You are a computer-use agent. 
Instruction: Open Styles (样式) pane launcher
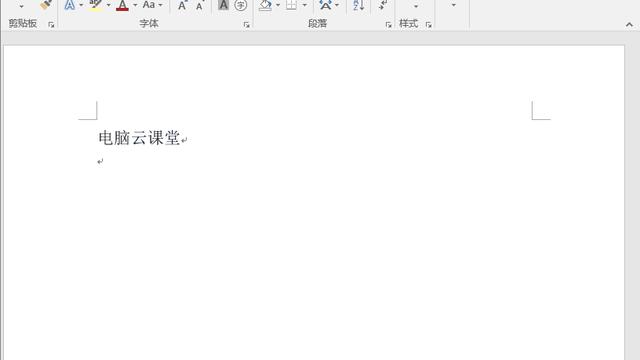click(x=428, y=25)
